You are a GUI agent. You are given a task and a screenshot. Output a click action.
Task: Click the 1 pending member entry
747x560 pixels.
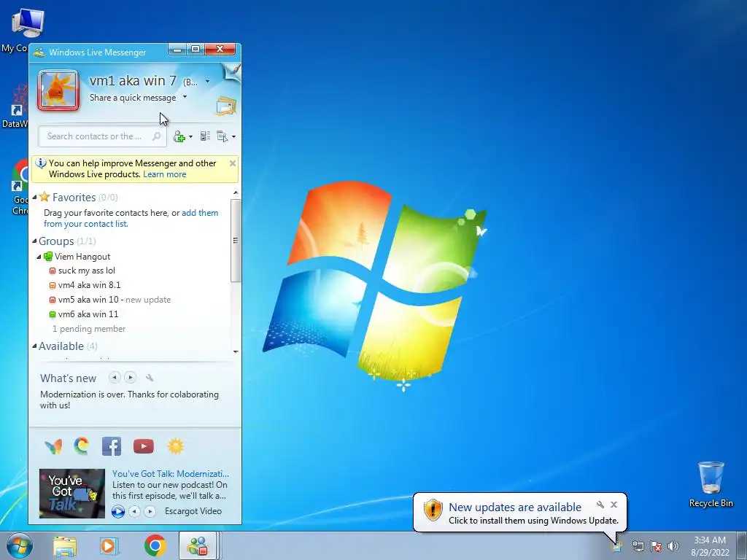[89, 329]
